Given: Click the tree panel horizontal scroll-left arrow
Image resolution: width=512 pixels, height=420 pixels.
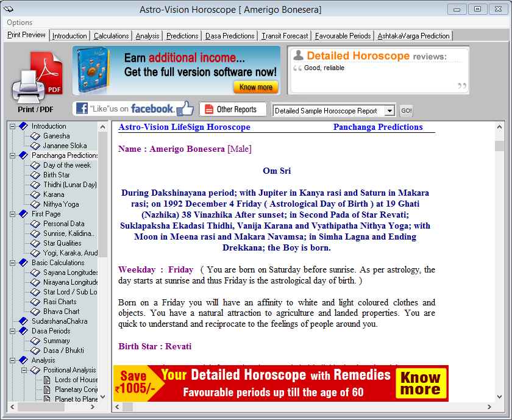Looking at the screenshot, I should coord(12,407).
